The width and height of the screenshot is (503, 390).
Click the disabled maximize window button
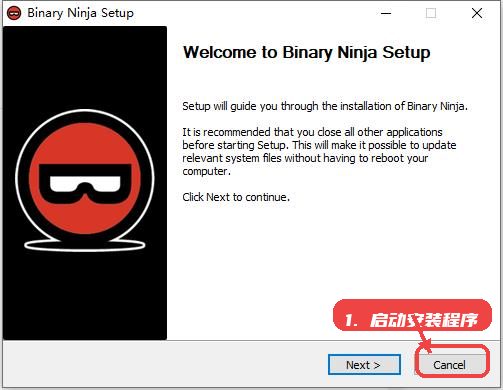[x=431, y=13]
